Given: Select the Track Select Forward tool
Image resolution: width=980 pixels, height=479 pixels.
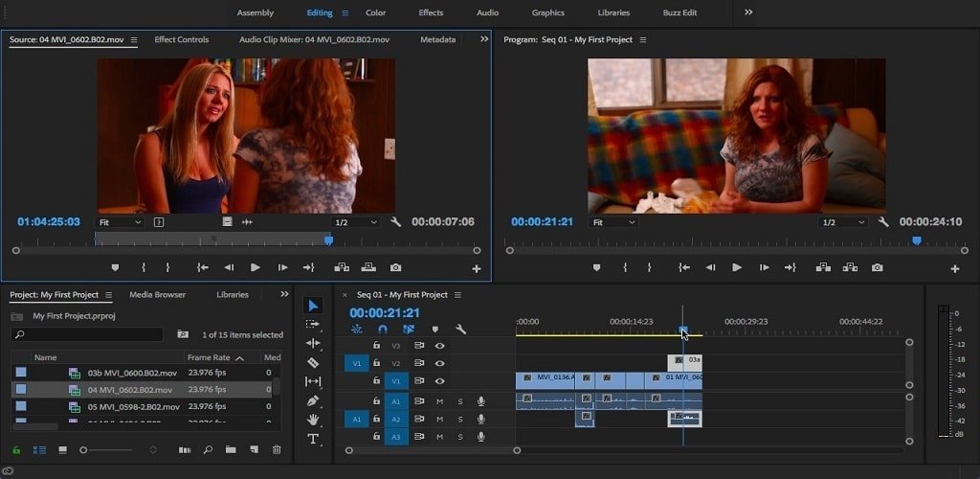Looking at the screenshot, I should click(x=313, y=324).
